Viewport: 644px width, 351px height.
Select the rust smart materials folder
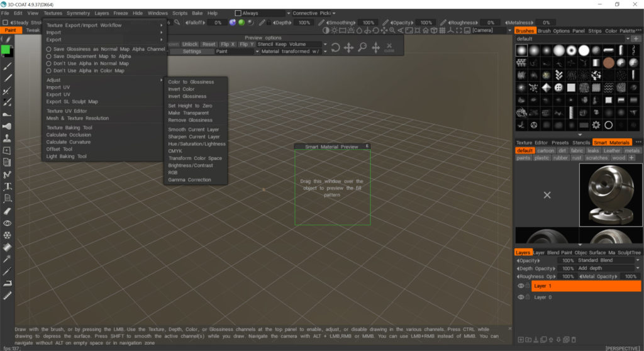[x=577, y=158]
